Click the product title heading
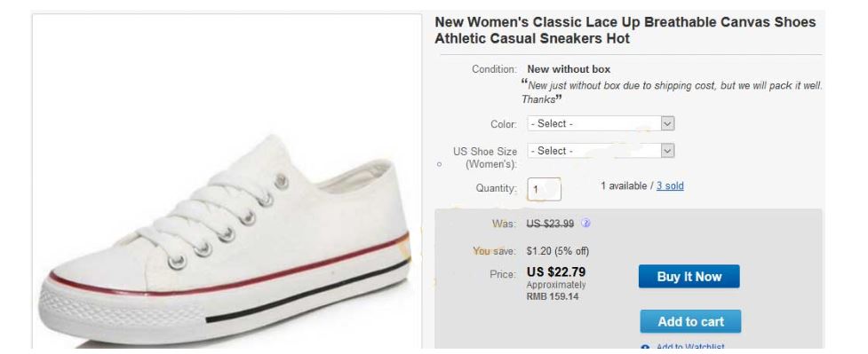The height and width of the screenshot is (354, 868). coord(625,30)
